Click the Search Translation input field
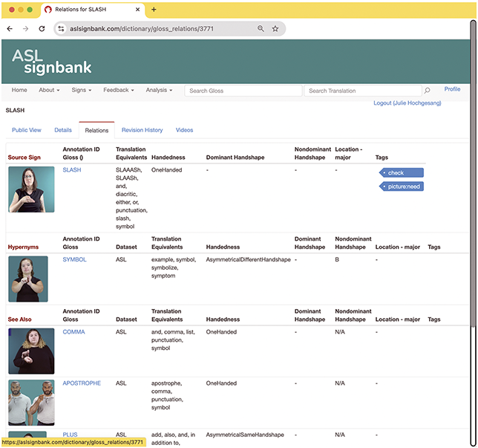Screen dimensions: 478x448 [363, 91]
